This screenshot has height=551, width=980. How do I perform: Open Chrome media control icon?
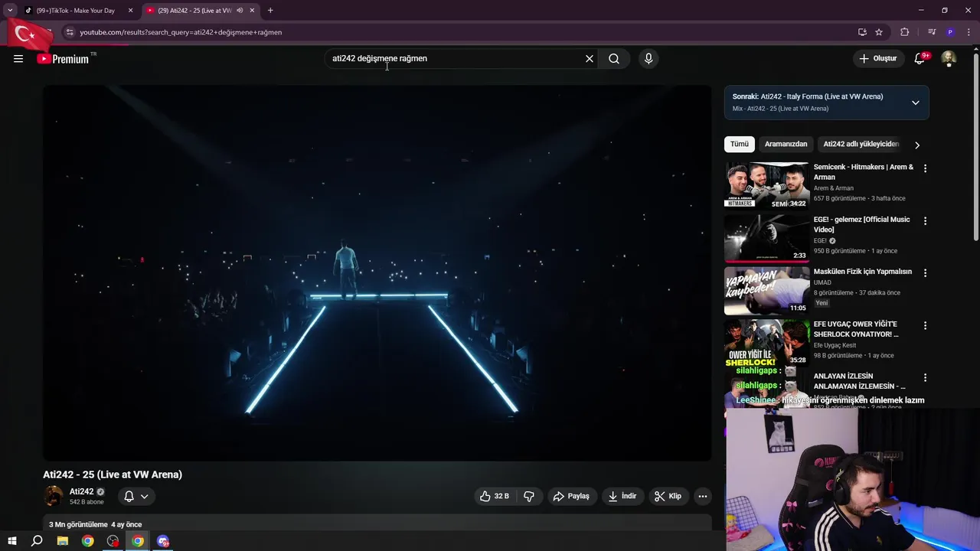click(932, 32)
